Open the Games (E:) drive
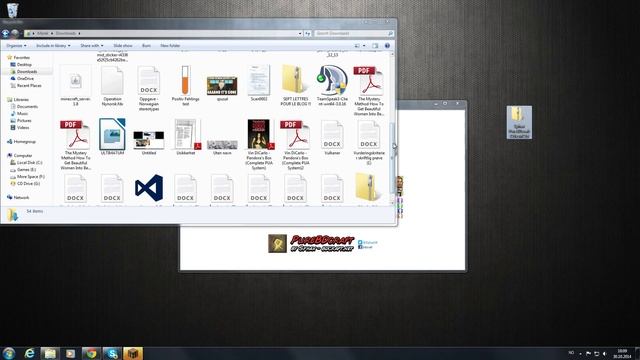 coord(26,169)
